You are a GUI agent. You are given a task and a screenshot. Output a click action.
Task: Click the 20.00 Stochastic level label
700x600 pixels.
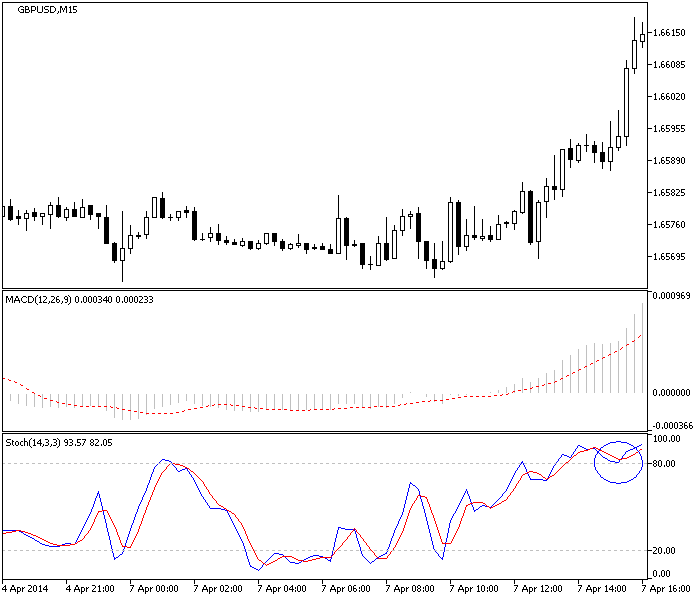pos(667,551)
